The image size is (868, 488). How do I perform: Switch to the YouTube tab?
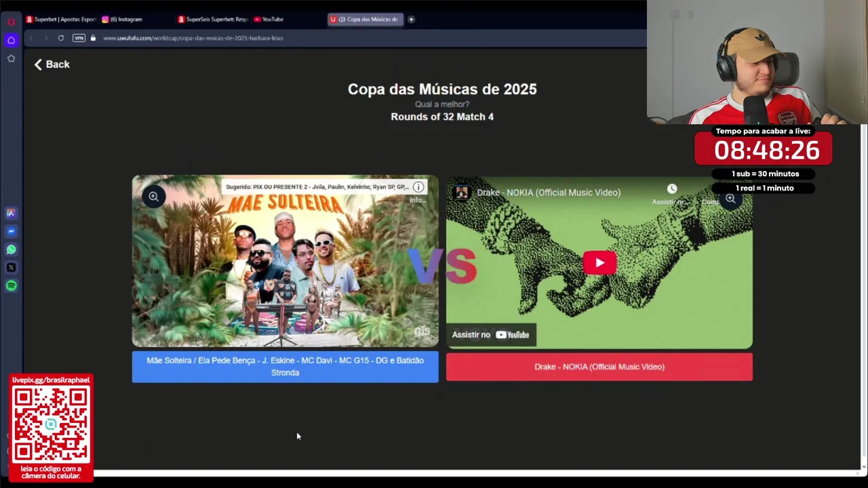coord(269,19)
